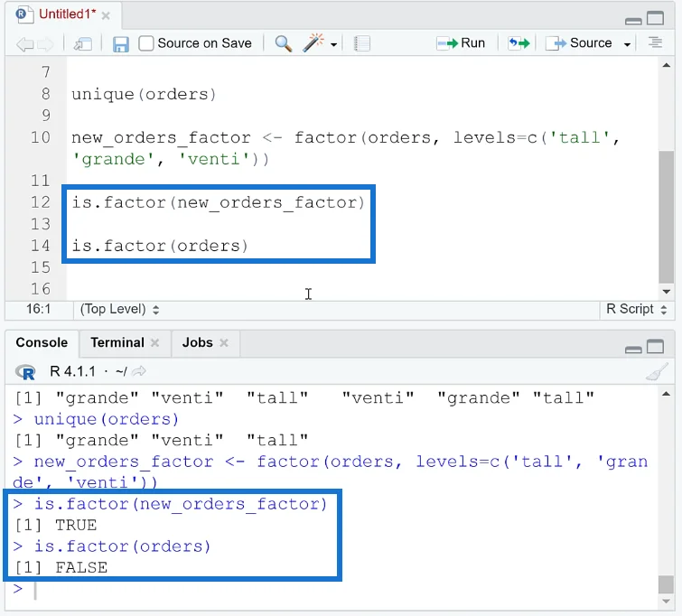
Task: Place cursor on is.factor(new_orders_factor) line 12
Action: pyautogui.click(x=218, y=202)
